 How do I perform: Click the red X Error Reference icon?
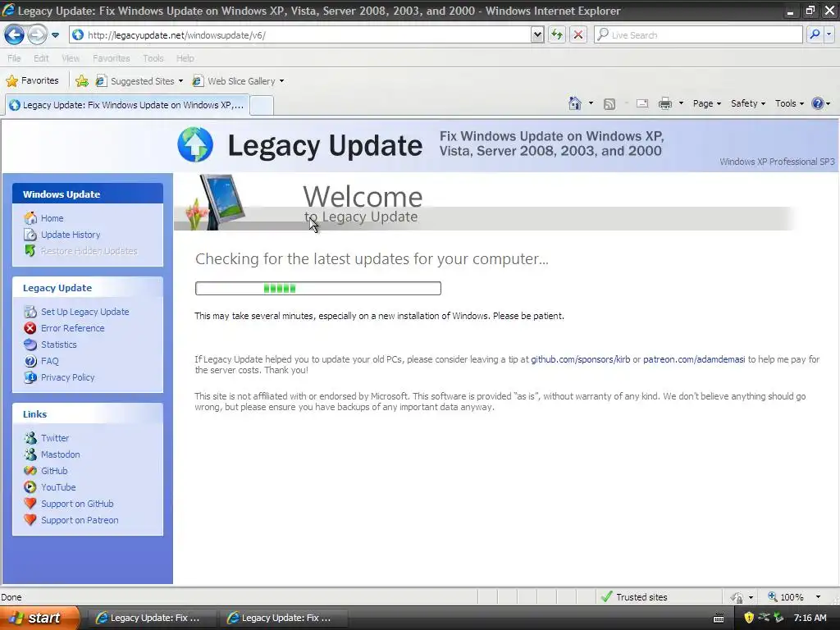click(x=30, y=328)
